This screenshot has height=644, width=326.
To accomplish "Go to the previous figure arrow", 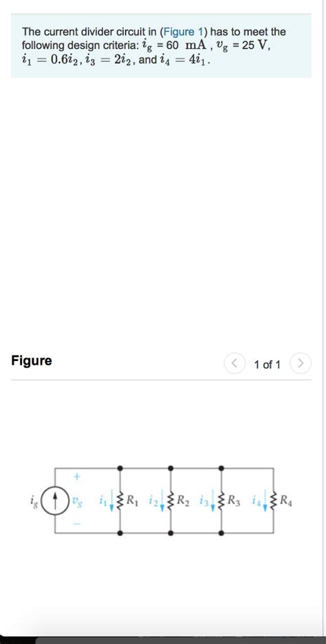I will click(x=235, y=364).
